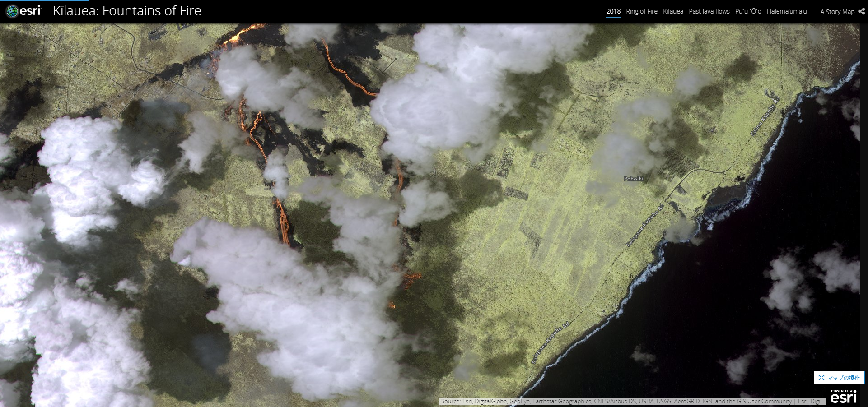This screenshot has width=868, height=407.
Task: Click the esri globe logo in header
Action: (12, 11)
